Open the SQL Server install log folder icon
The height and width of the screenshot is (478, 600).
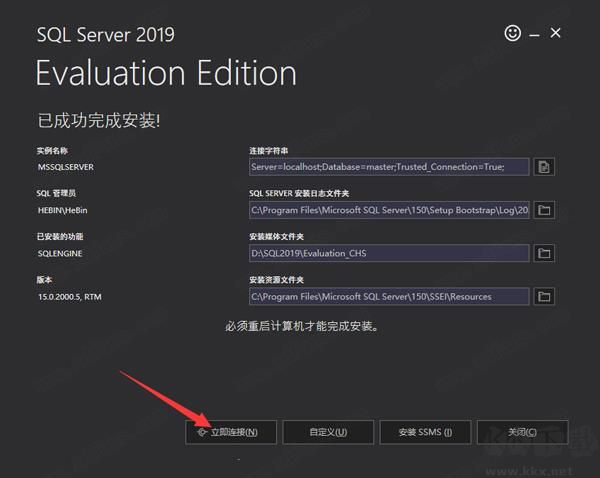[544, 210]
